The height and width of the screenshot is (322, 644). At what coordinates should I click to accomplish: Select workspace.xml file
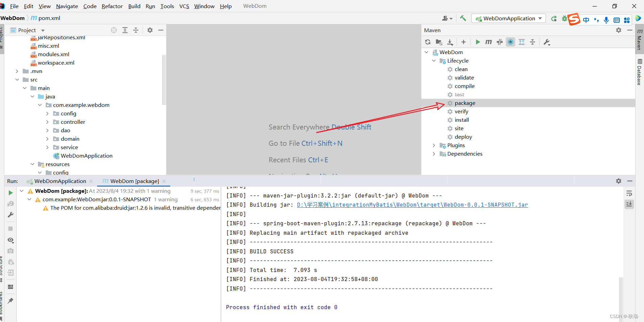[x=56, y=63]
